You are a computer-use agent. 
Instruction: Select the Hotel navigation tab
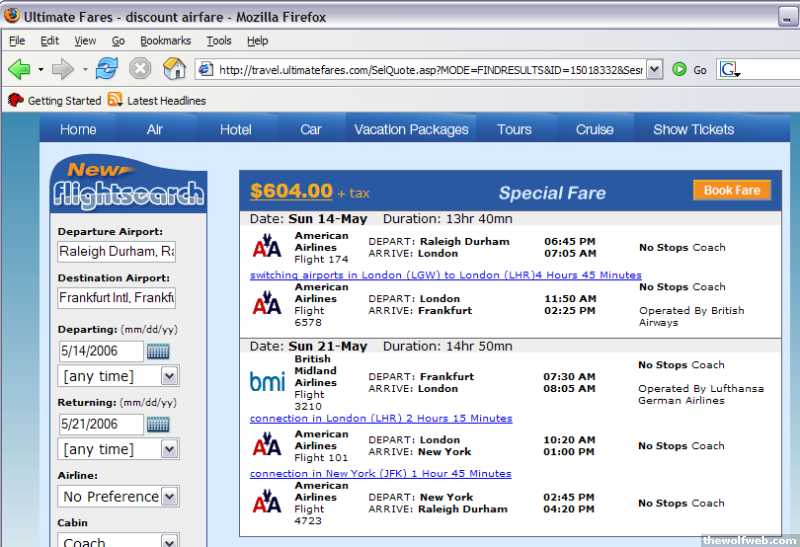(236, 129)
